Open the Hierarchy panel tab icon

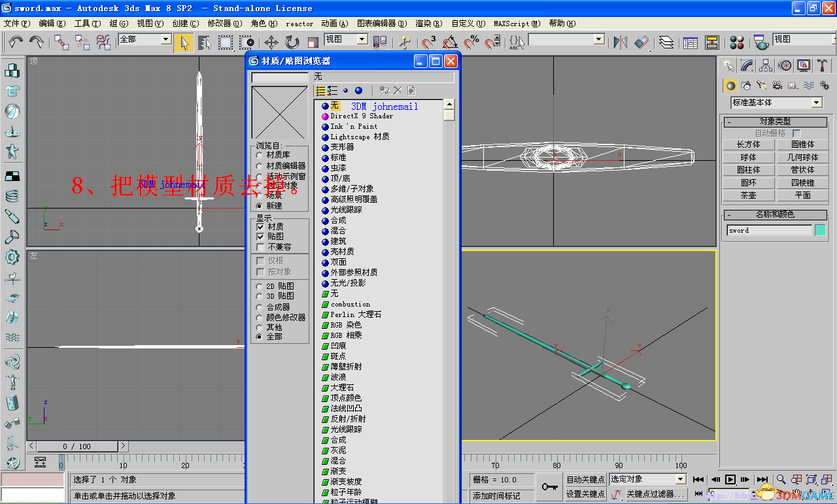click(766, 65)
